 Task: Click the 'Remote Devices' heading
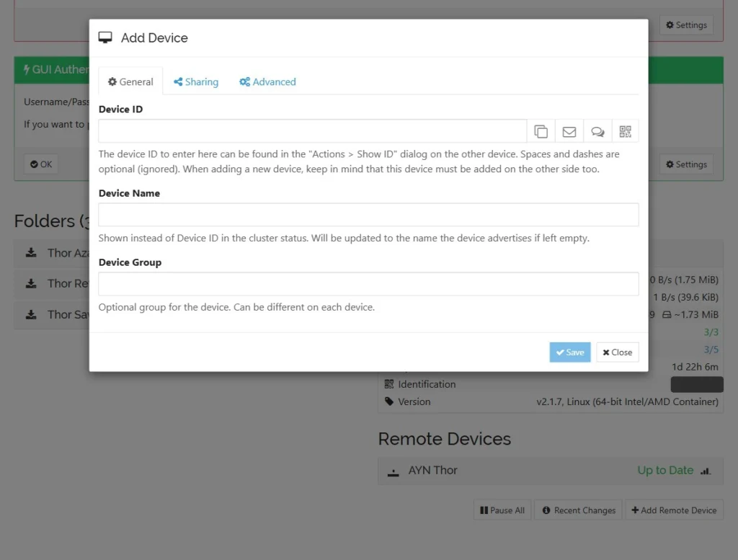[444, 439]
